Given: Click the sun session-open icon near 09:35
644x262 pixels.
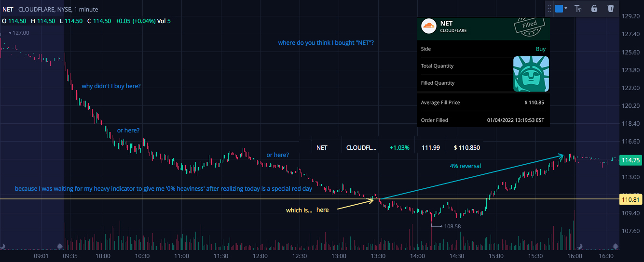Looking at the screenshot, I should click(60, 246).
